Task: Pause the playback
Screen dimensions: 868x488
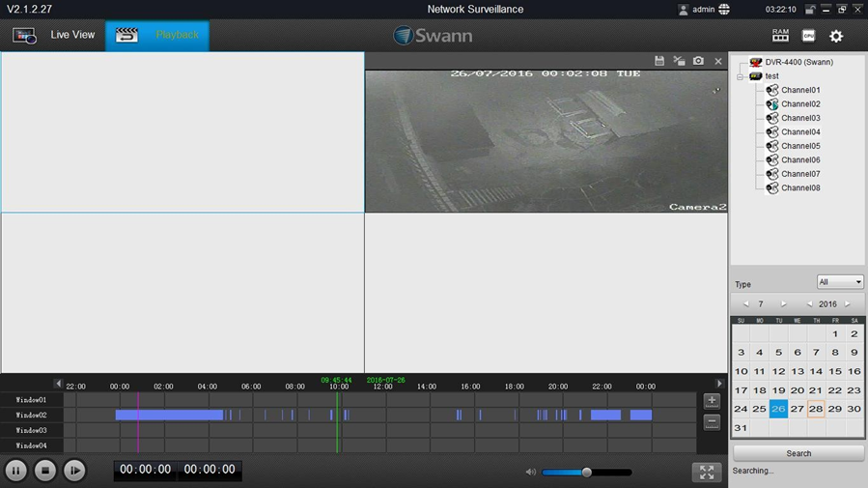Action: click(16, 471)
